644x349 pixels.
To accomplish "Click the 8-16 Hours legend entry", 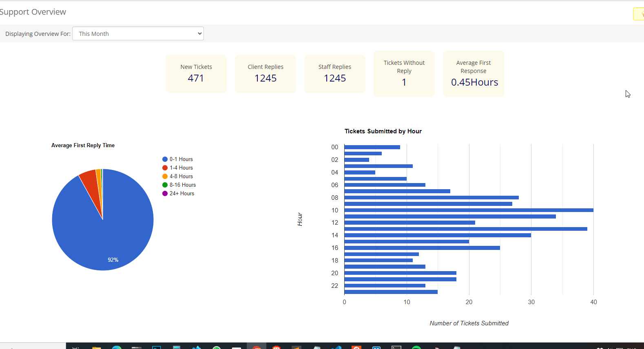I will pyautogui.click(x=179, y=185).
